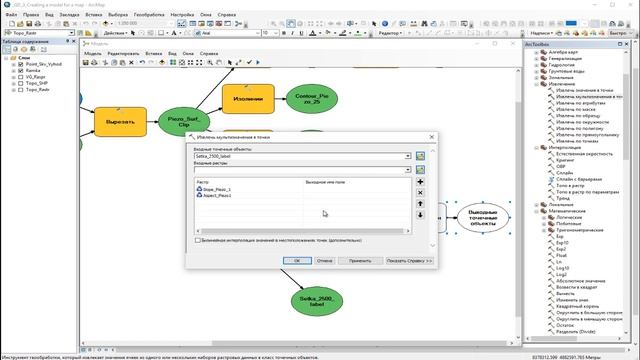640x360 pixels.
Task: Delete selected element with ModelBuilder X icon
Action: click(131, 62)
